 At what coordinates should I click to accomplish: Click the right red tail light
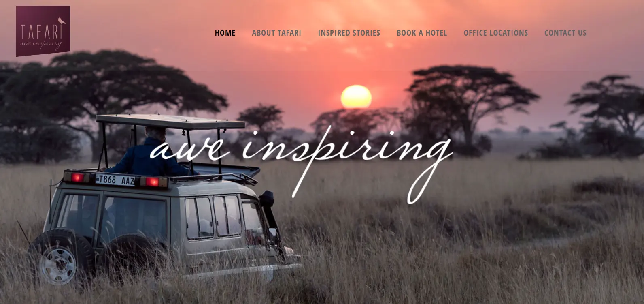(153, 182)
